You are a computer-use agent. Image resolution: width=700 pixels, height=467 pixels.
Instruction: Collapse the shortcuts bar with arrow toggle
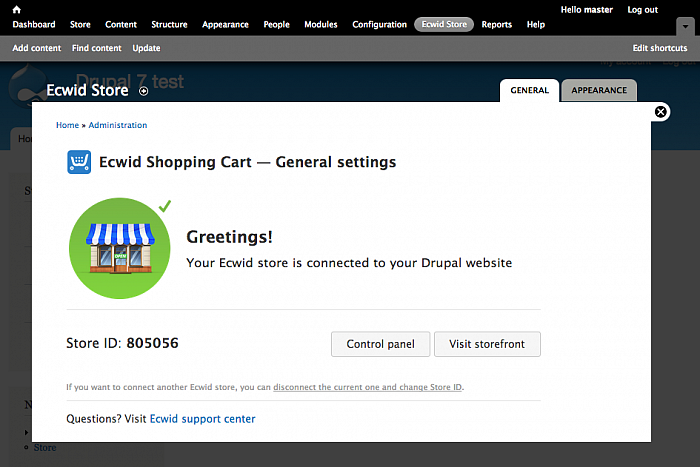pyautogui.click(x=685, y=26)
